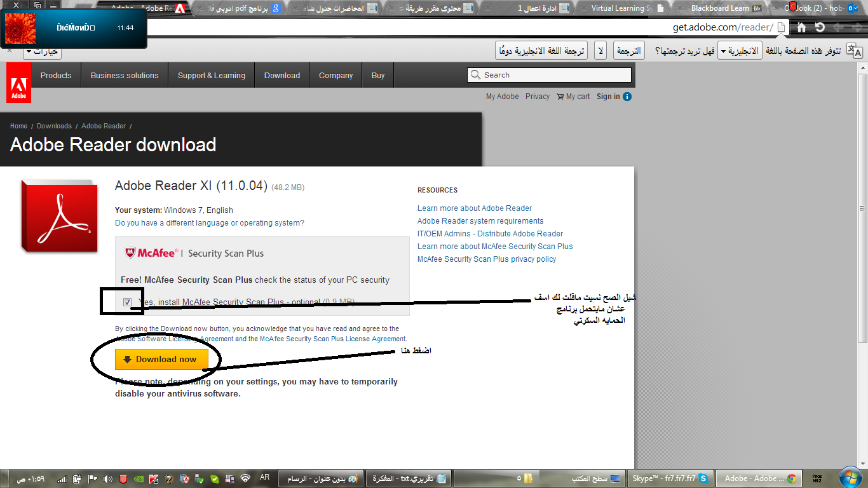Click the McAfee Security Scan Plus License Agreement link
Image resolution: width=868 pixels, height=488 pixels.
[x=332, y=339]
